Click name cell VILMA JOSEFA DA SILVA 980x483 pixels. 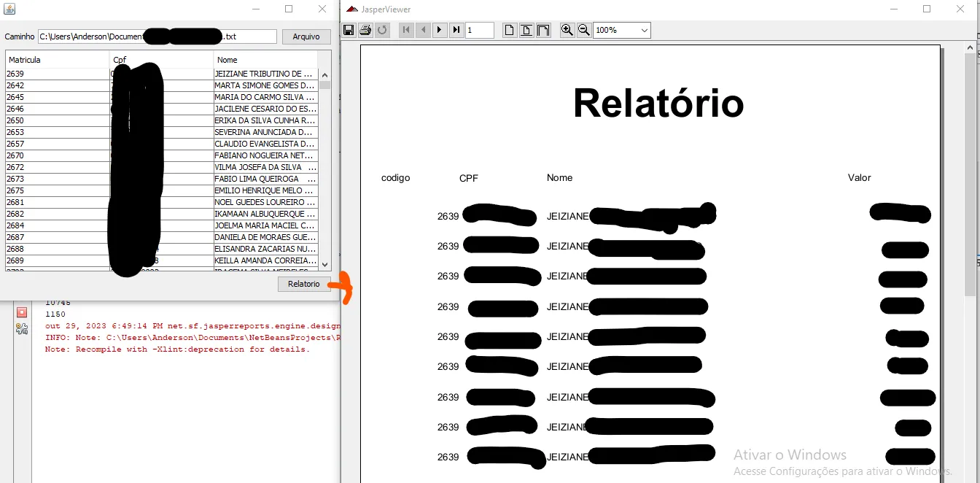[265, 167]
